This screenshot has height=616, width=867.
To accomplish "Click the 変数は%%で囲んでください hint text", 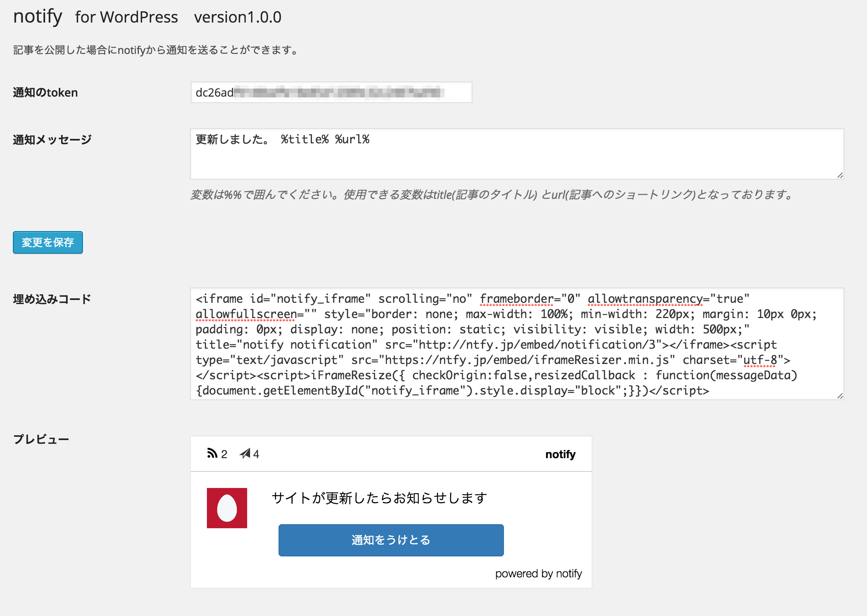I will click(492, 194).
